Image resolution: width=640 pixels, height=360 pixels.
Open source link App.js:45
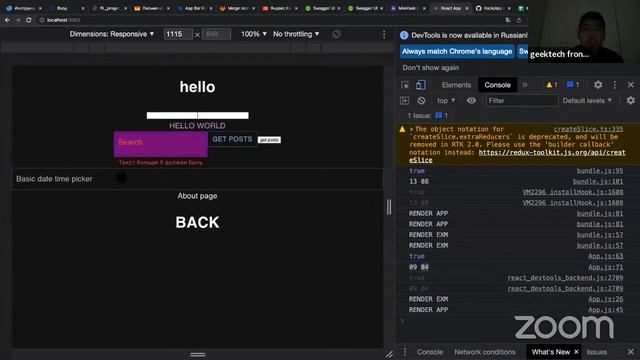click(x=605, y=310)
